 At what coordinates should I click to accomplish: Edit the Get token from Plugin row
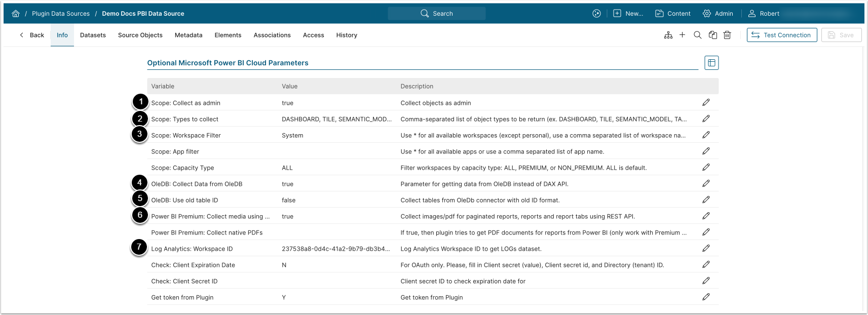(706, 297)
